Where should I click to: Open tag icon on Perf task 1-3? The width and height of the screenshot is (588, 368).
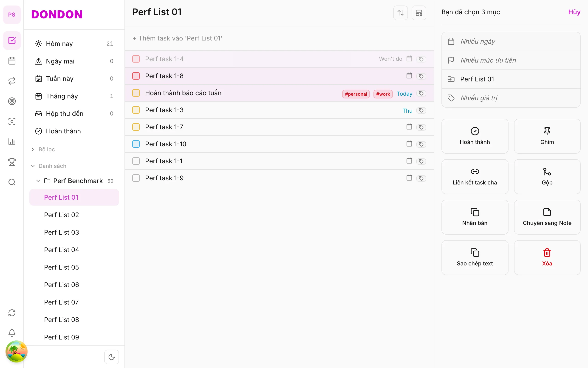point(421,110)
